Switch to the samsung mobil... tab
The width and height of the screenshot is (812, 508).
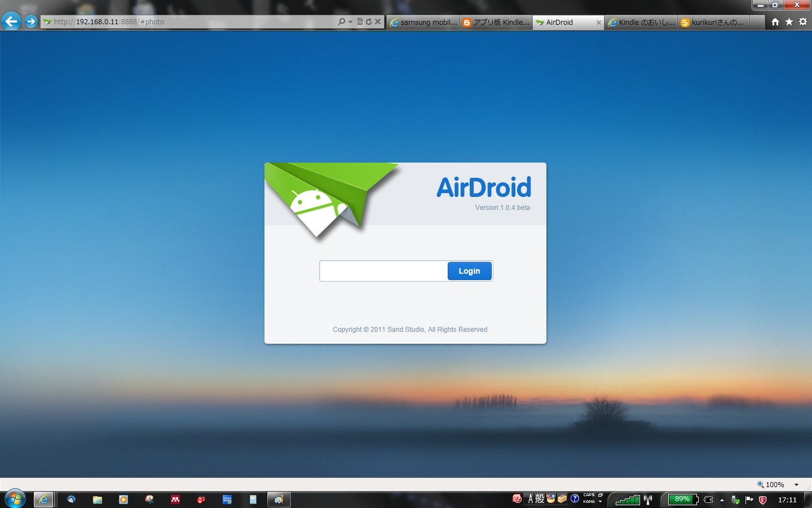coord(423,22)
